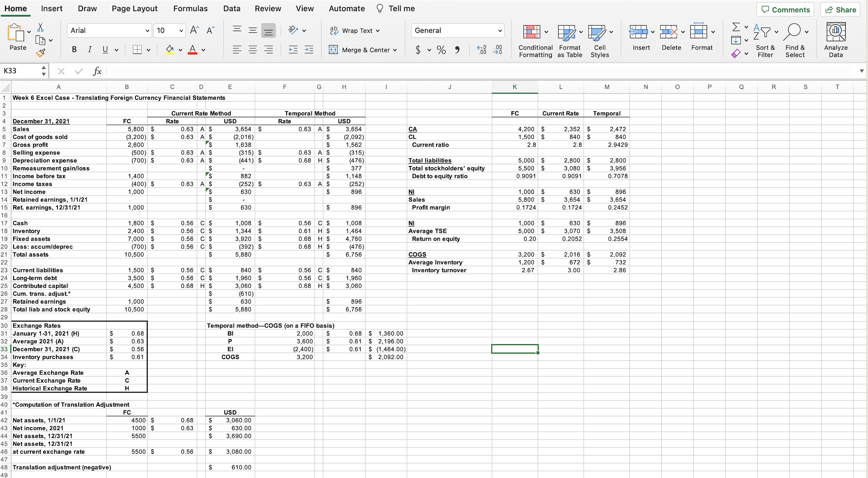This screenshot has width=868, height=478.
Task: Toggle italic formatting
Action: tap(89, 49)
